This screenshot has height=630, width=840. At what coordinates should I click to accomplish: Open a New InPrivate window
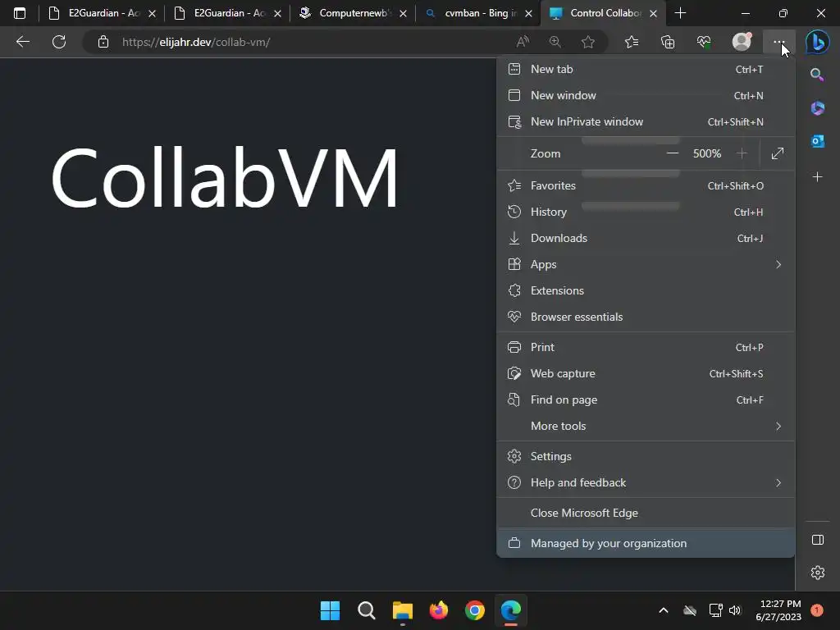pyautogui.click(x=645, y=121)
